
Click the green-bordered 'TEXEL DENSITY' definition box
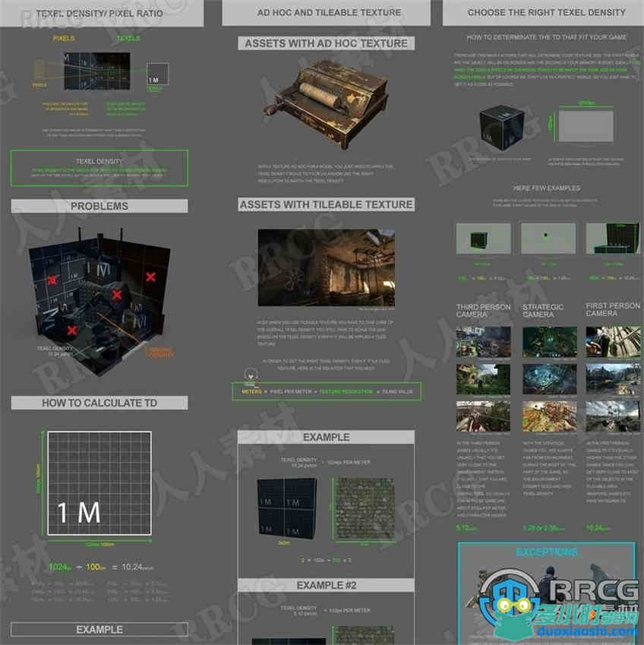coord(99,168)
